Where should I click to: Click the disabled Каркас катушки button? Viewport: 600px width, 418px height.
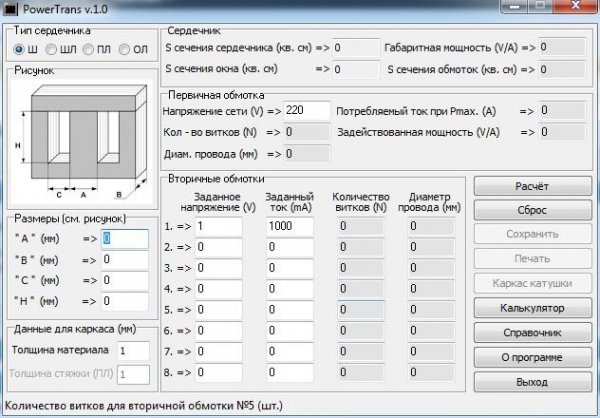(x=533, y=283)
